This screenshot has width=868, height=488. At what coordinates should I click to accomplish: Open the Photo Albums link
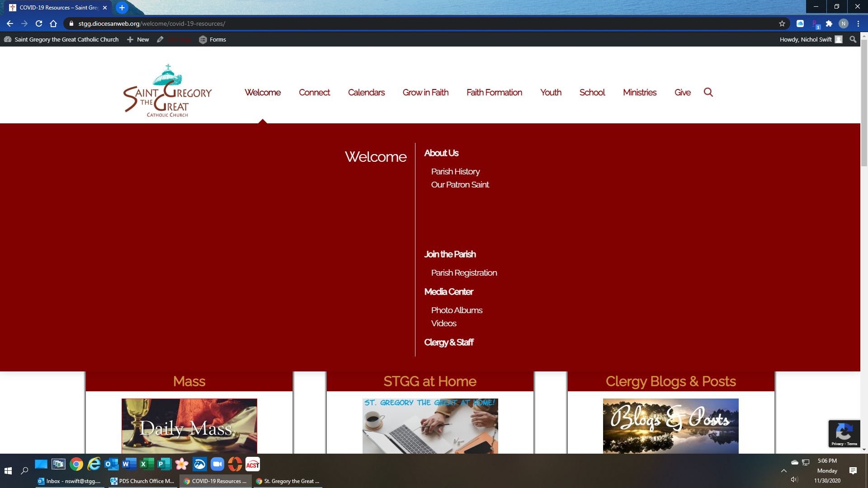click(457, 310)
